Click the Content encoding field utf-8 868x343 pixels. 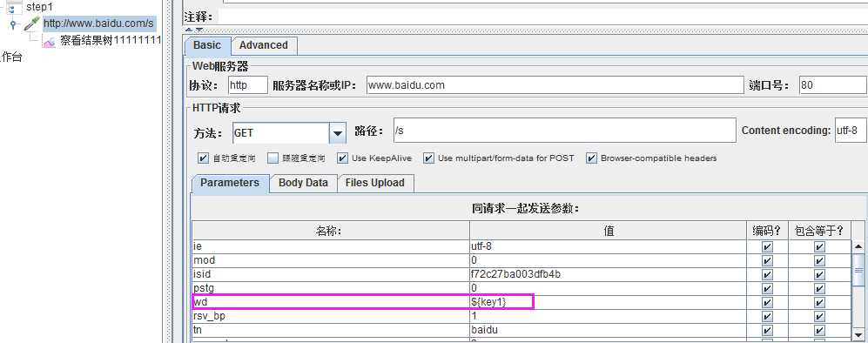[x=851, y=131]
